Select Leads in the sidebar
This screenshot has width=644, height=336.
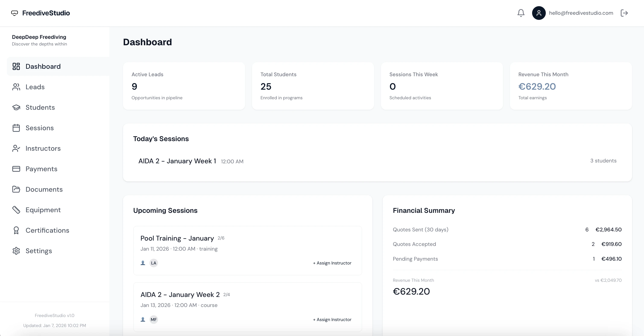pos(35,87)
